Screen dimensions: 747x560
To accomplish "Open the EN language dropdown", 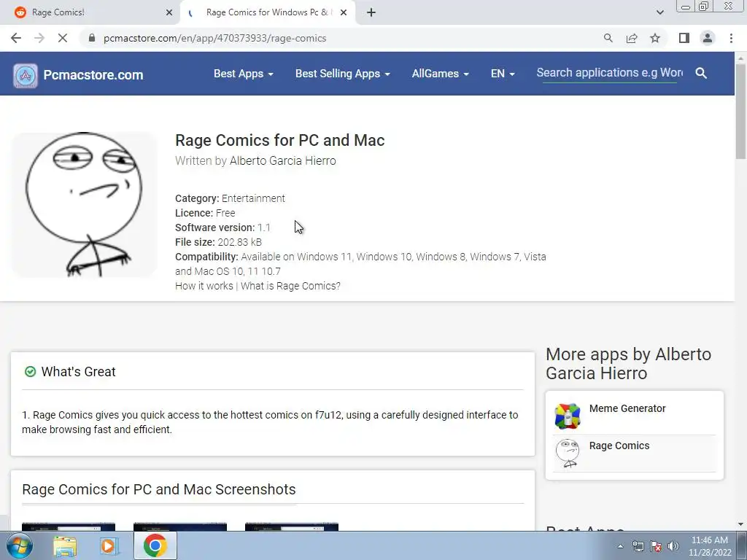I will pyautogui.click(x=503, y=74).
